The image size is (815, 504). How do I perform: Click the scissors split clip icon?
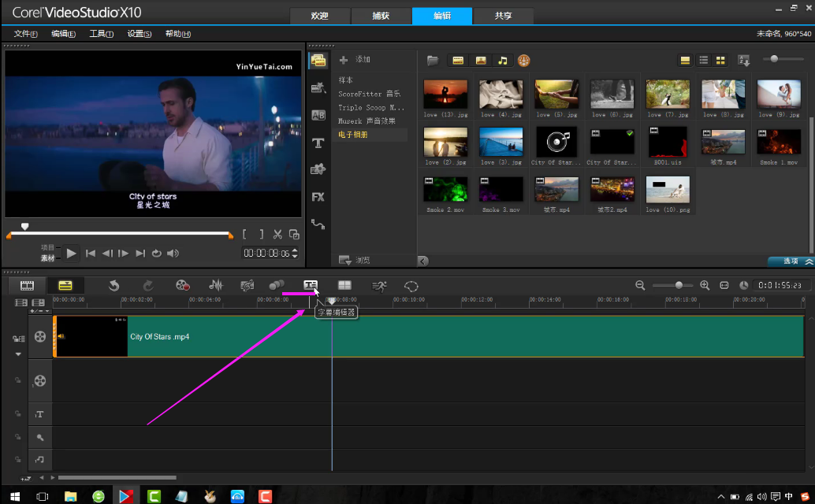tap(277, 234)
